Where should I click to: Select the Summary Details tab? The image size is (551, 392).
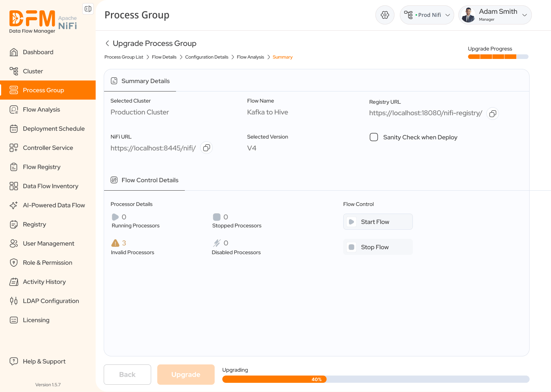pyautogui.click(x=140, y=81)
